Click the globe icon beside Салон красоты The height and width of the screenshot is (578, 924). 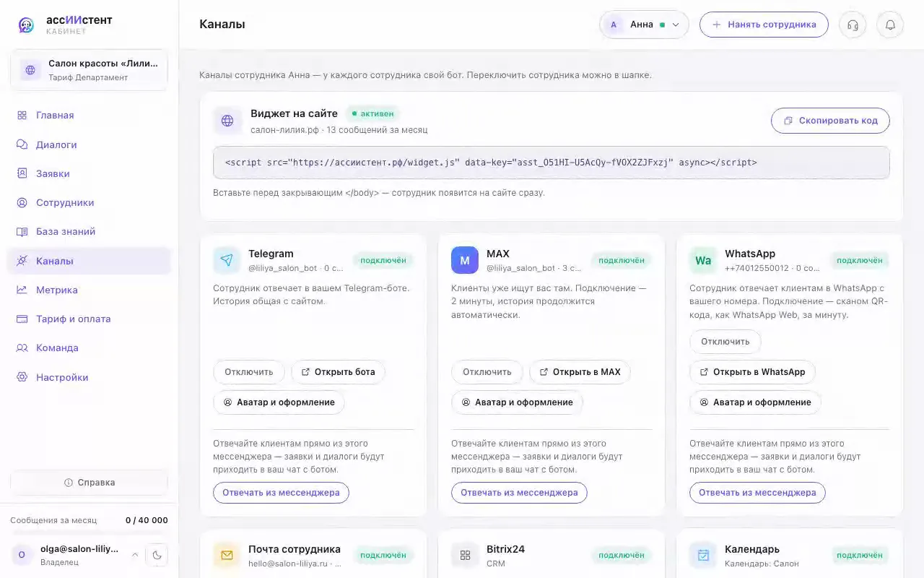30,70
